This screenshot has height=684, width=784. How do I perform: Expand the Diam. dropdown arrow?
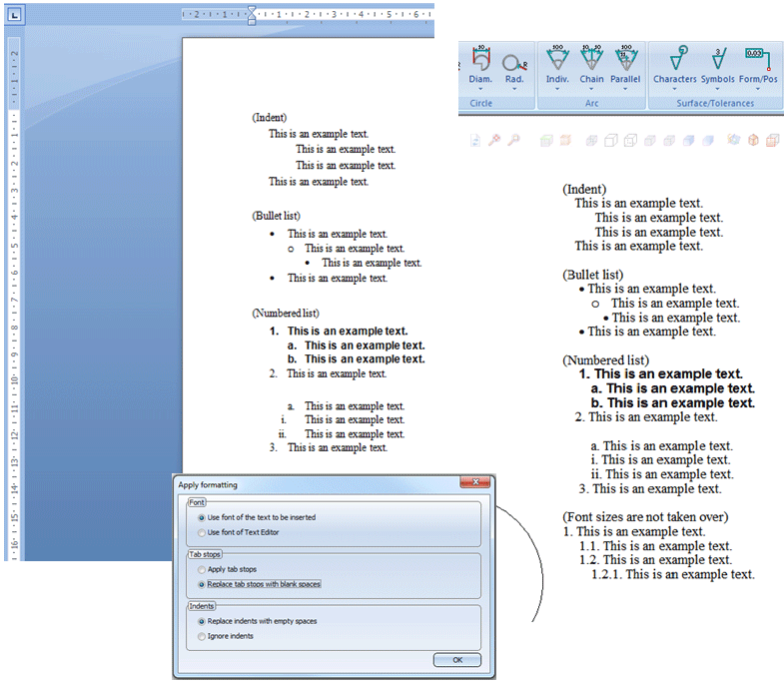(480, 89)
